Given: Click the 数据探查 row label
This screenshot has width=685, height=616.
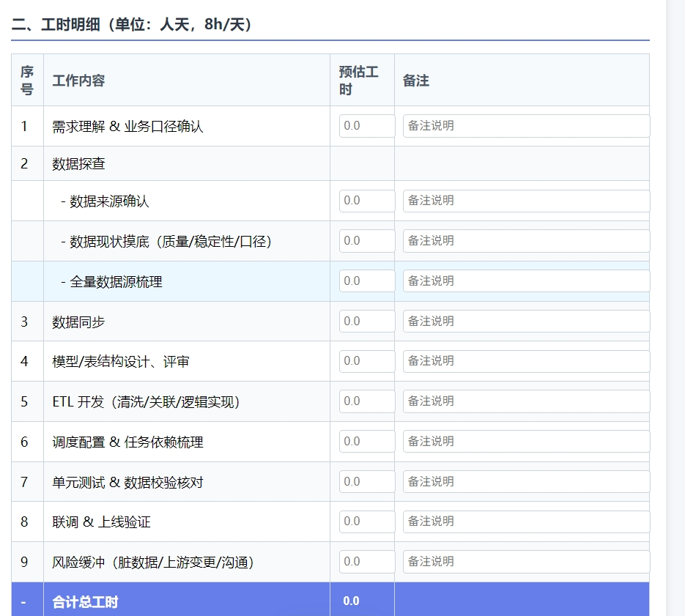Looking at the screenshot, I should pos(78,164).
